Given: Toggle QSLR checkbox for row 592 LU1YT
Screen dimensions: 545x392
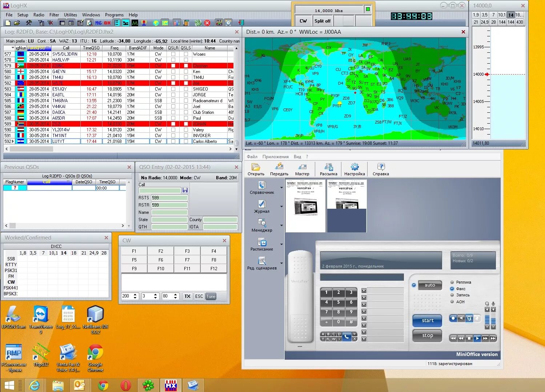Looking at the screenshot, I should click(x=173, y=141).
